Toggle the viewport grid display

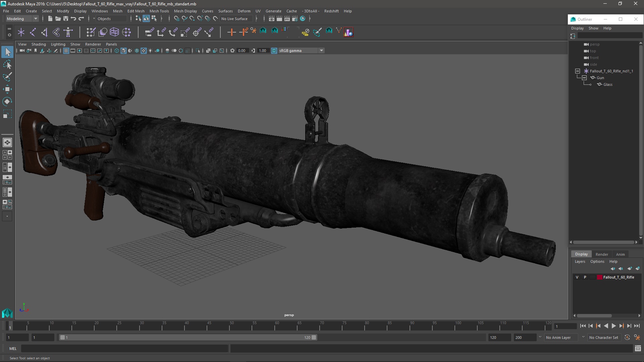coord(66,51)
